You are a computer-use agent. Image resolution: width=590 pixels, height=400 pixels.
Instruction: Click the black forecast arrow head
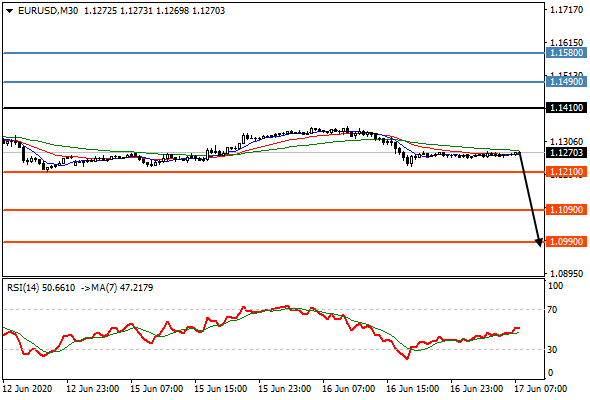point(539,242)
